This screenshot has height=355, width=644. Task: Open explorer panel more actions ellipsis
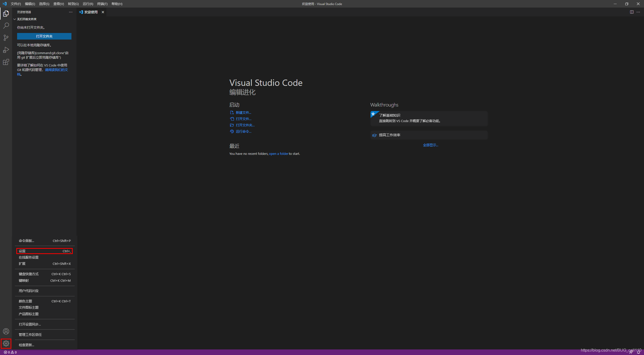pyautogui.click(x=71, y=12)
